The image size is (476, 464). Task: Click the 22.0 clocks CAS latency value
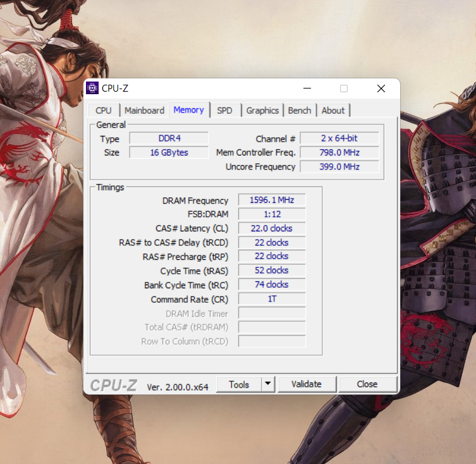[x=272, y=228]
